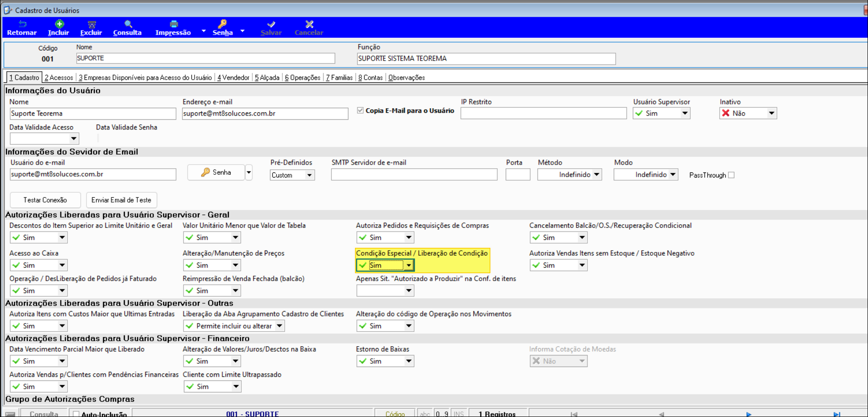Screen dimensions: 868x417
Task: Click the Testar Conexão button
Action: (45, 200)
